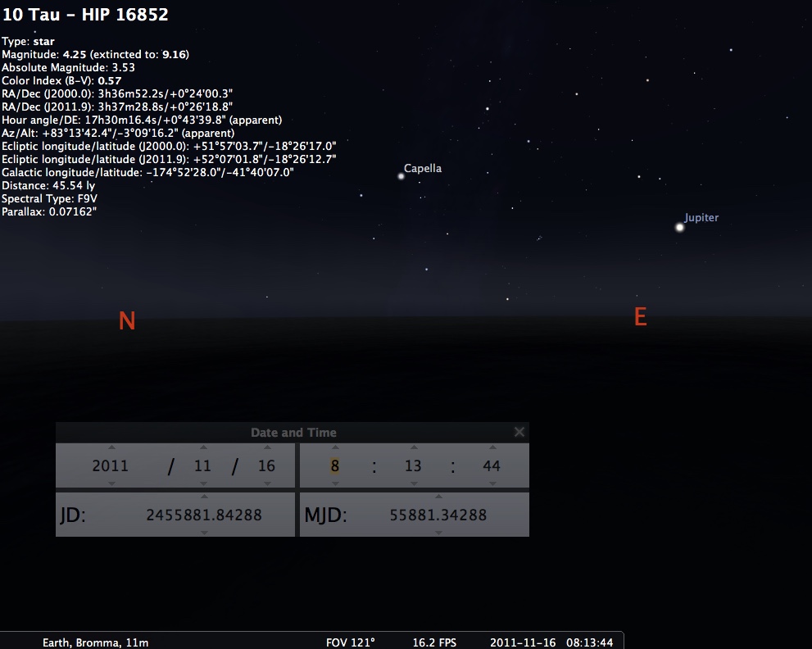Increment the month value arrow
The height and width of the screenshot is (649, 812).
[203, 447]
